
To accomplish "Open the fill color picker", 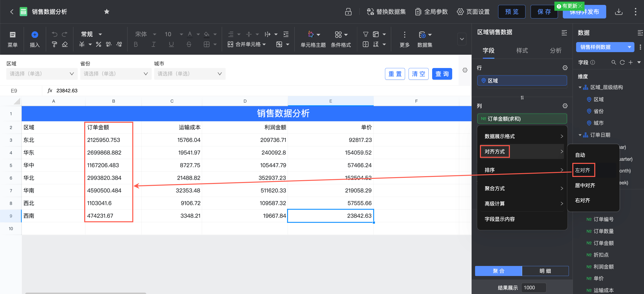I will point(207,34).
